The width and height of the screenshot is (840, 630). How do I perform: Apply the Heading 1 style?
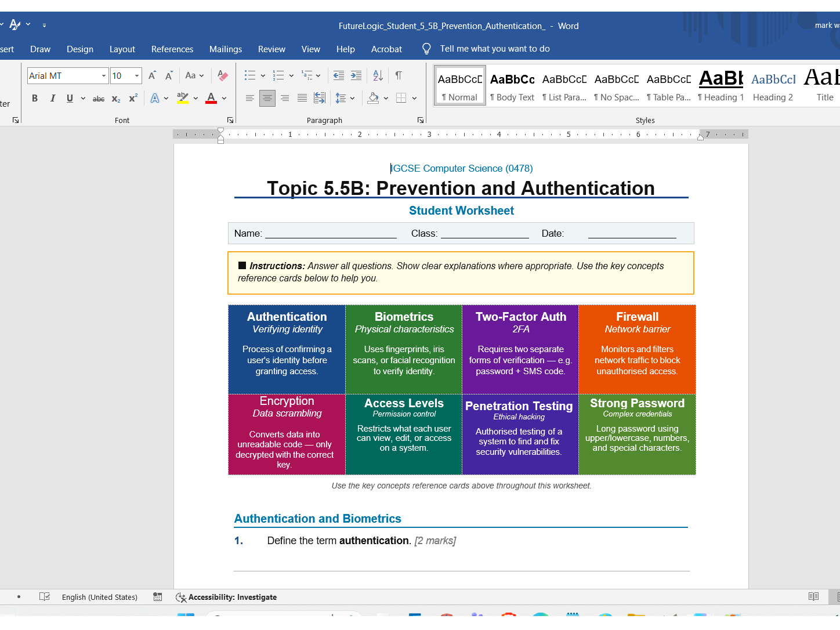tap(720, 86)
